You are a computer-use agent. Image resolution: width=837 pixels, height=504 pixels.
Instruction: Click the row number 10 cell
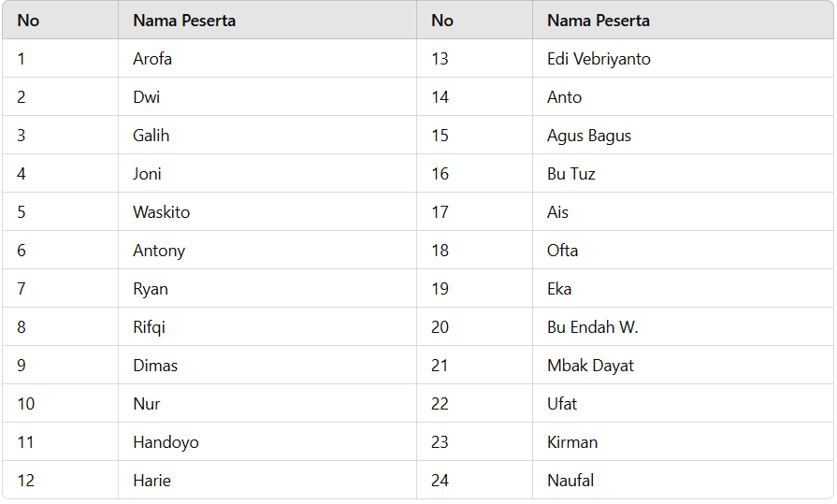tap(60, 403)
